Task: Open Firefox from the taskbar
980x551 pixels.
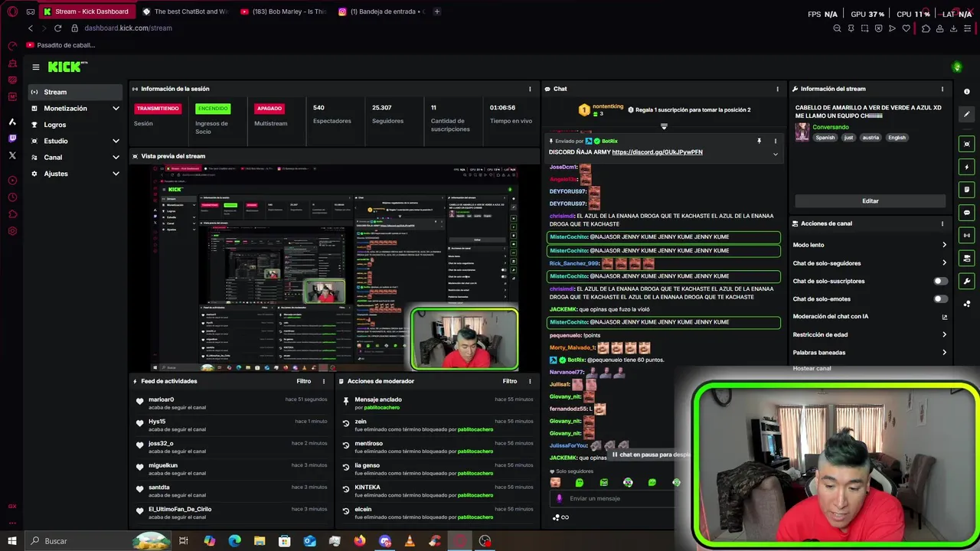Action: pos(360,541)
